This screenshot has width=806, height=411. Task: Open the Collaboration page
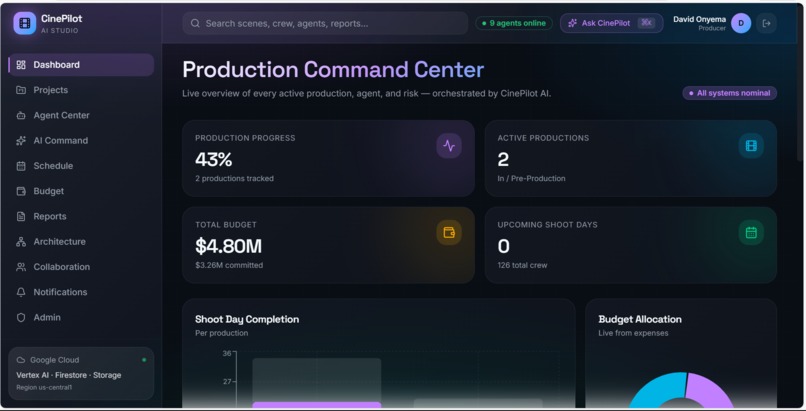81,267
